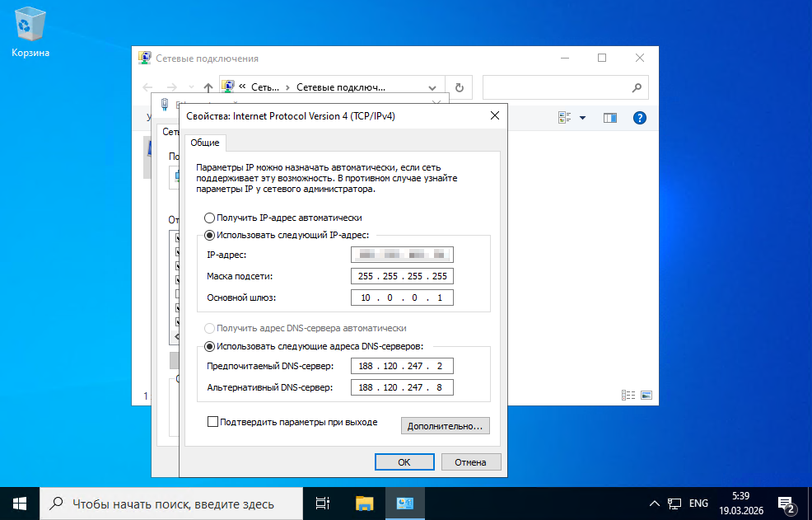Open the view options dropdown arrow
The image size is (812, 520).
(x=582, y=118)
